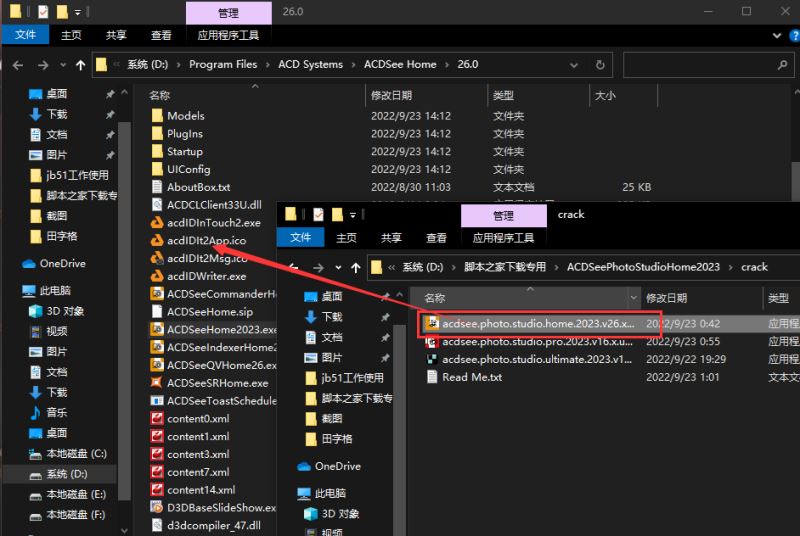Select the Models folder icon
The image size is (800, 536).
point(157,116)
